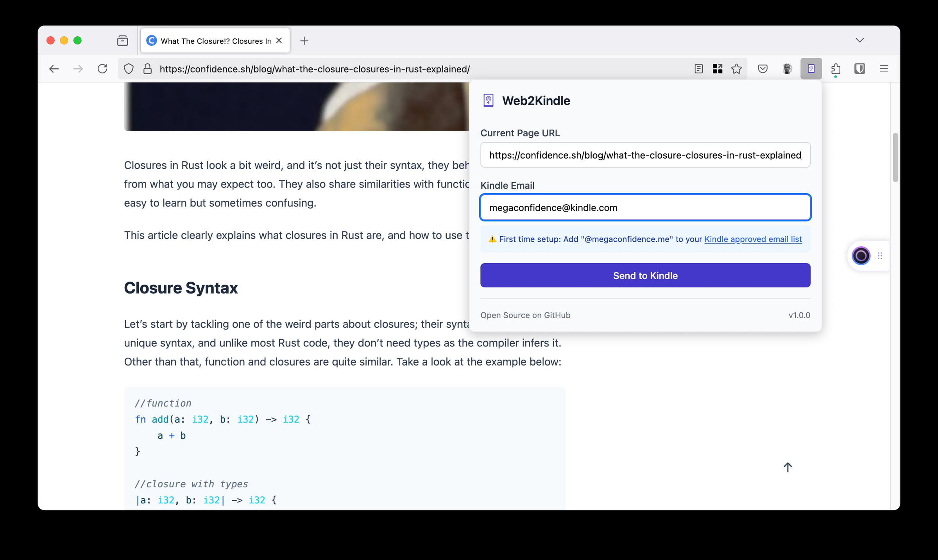The image size is (938, 560).
Task: Open the profile avatar extension
Action: click(787, 69)
